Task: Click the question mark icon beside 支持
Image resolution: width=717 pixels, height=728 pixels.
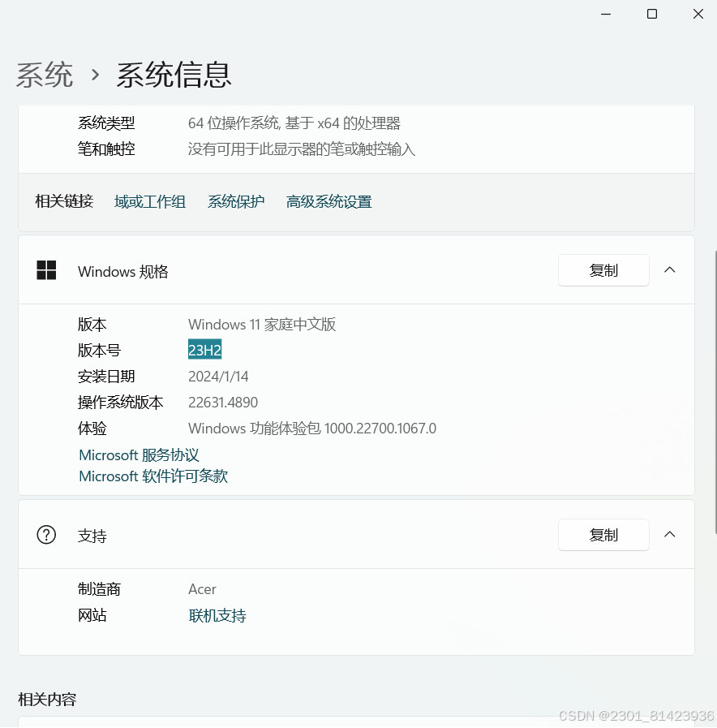Action: coord(46,535)
